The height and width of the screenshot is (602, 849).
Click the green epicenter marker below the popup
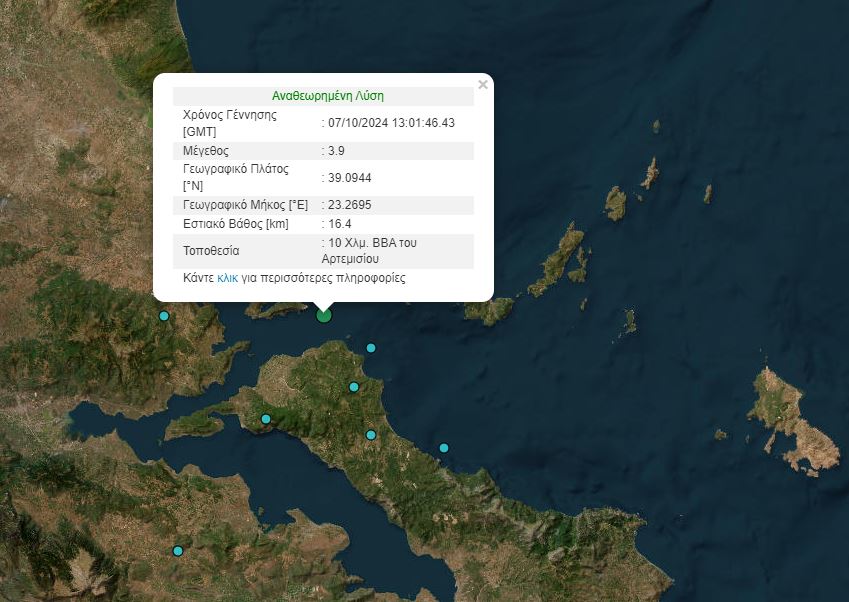coord(323,315)
